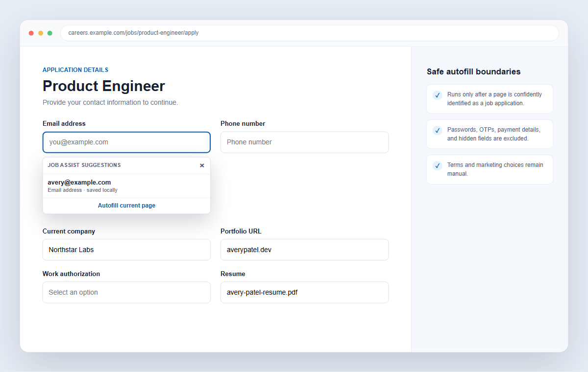
Task: Focus the Phone number field
Action: click(304, 142)
